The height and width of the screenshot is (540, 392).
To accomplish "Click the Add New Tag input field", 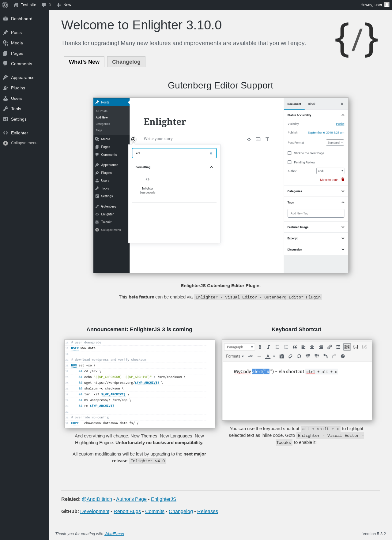I will click(x=316, y=213).
